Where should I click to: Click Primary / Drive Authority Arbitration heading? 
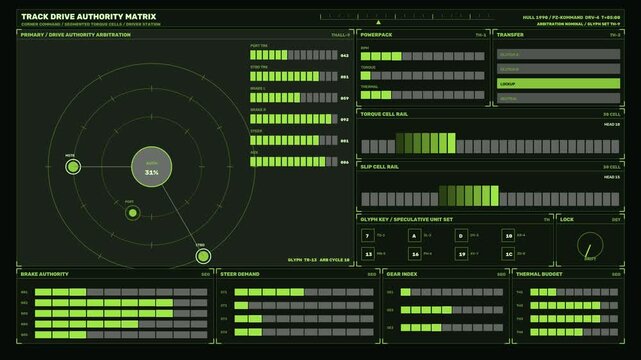point(76,35)
